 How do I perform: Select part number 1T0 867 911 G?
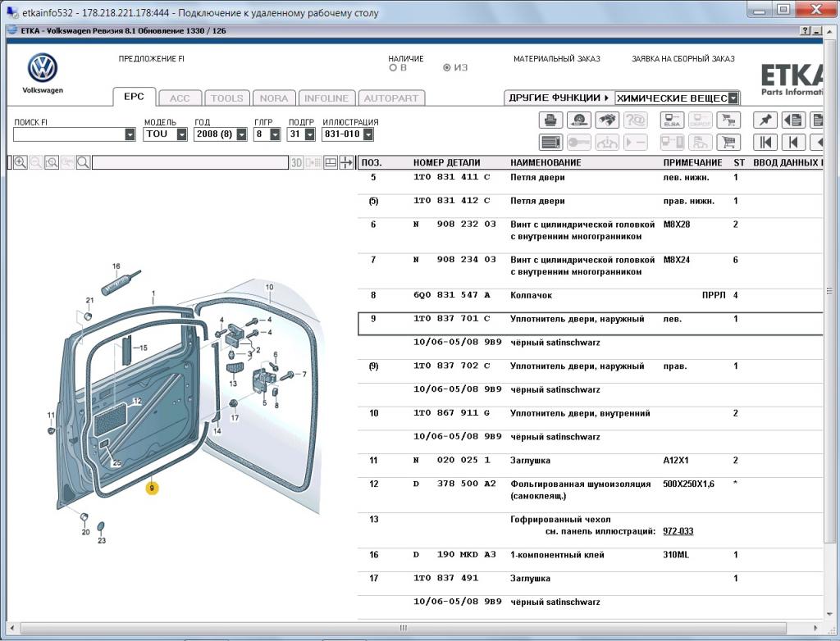[452, 413]
